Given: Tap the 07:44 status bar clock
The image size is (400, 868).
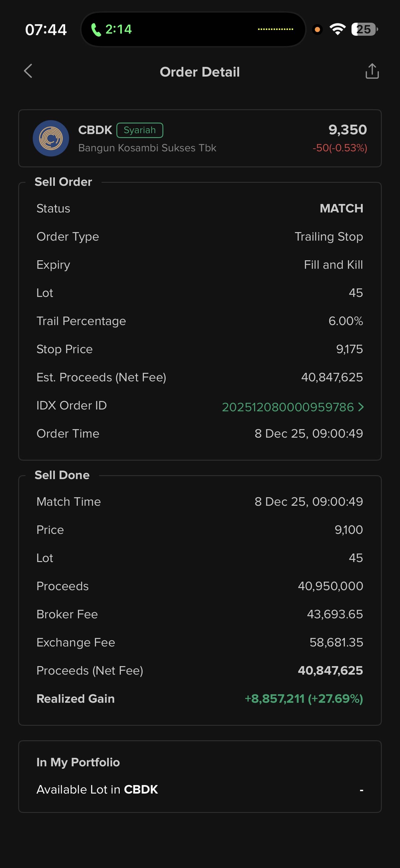Looking at the screenshot, I should click(46, 30).
